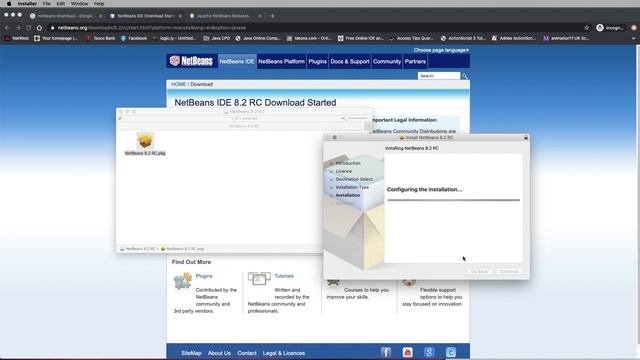Open the Adobe ActionScri... bookmark
Image resolution: width=640 pixels, height=360 pixels.
[x=513, y=38]
